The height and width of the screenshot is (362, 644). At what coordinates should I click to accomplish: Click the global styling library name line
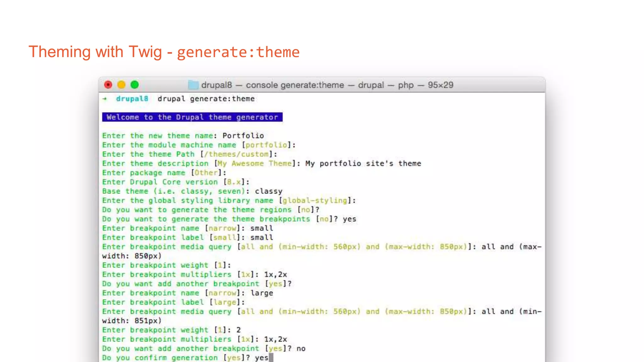tap(229, 200)
